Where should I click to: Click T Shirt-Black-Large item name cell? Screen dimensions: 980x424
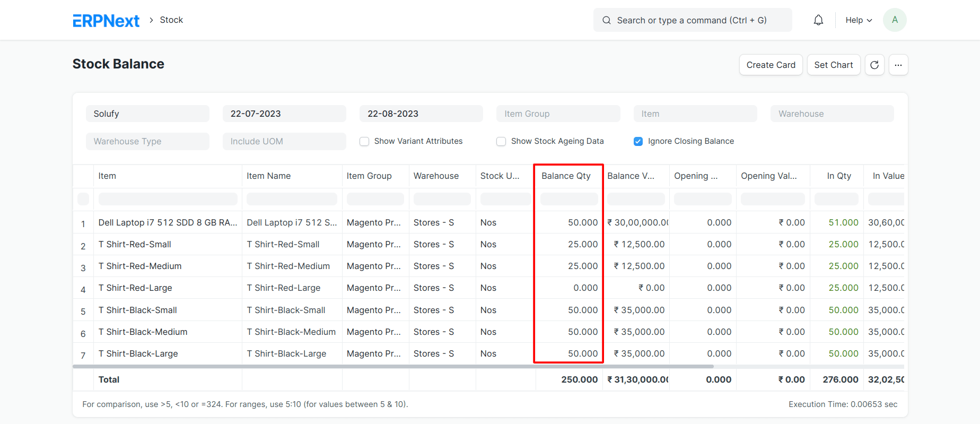tap(292, 354)
